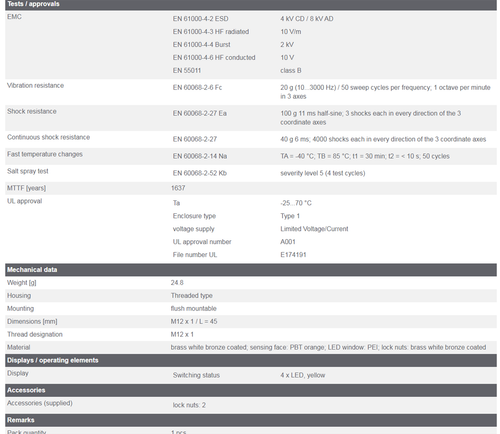Click the Remarks section header
The image size is (500, 434).
(x=251, y=420)
